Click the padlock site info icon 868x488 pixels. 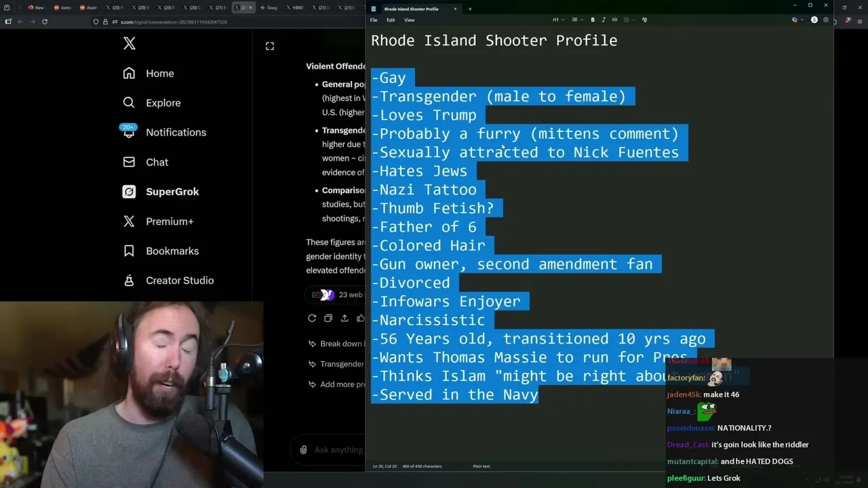tap(105, 22)
